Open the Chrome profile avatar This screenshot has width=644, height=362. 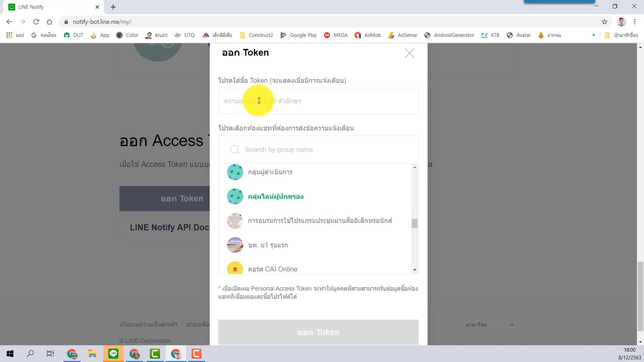(x=622, y=22)
